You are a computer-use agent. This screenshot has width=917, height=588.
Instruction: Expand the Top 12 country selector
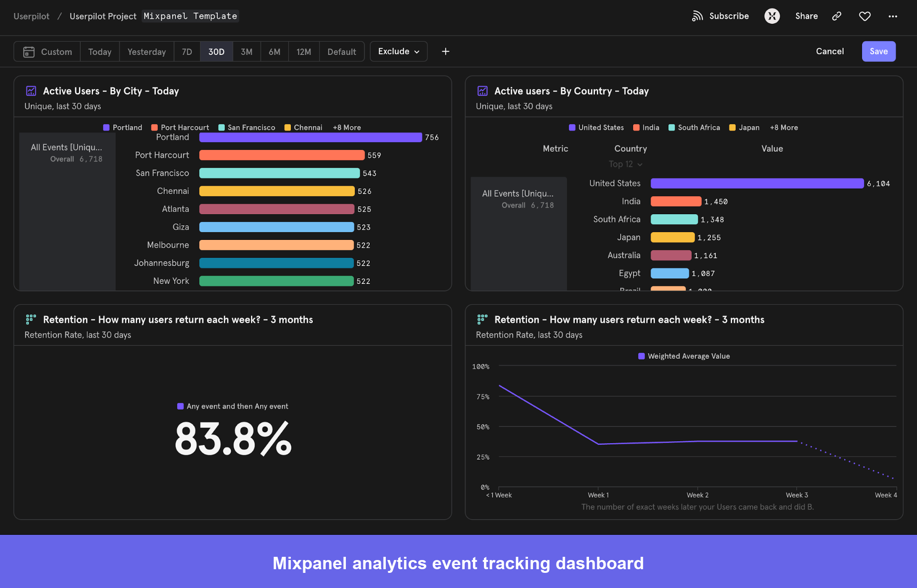tap(625, 164)
